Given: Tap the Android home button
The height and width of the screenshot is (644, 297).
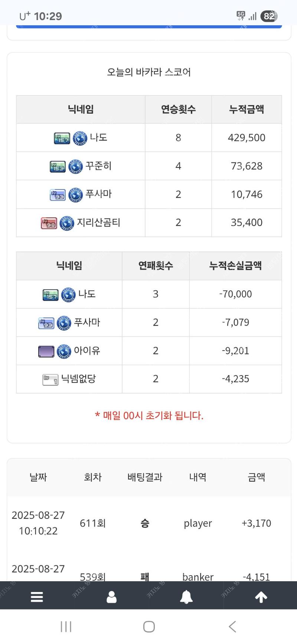Looking at the screenshot, I should [x=149, y=627].
